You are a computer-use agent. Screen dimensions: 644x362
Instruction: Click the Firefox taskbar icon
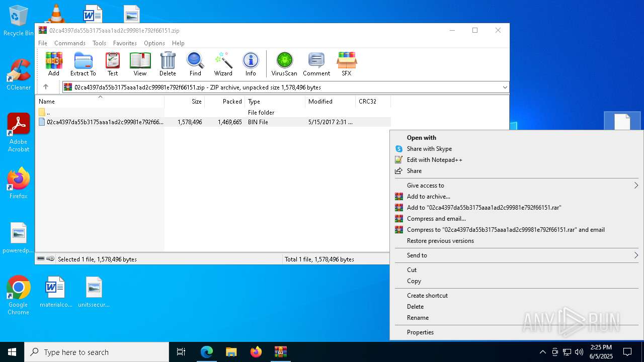click(256, 352)
